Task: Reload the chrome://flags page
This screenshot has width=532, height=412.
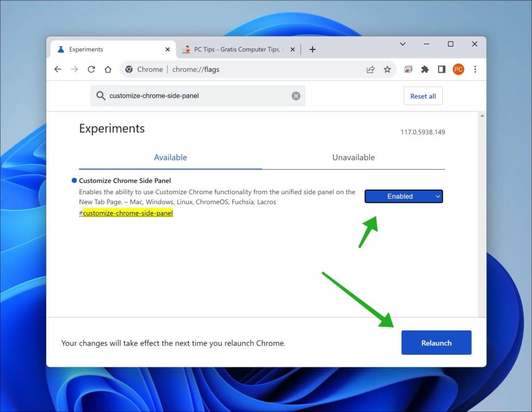Action: [x=91, y=69]
